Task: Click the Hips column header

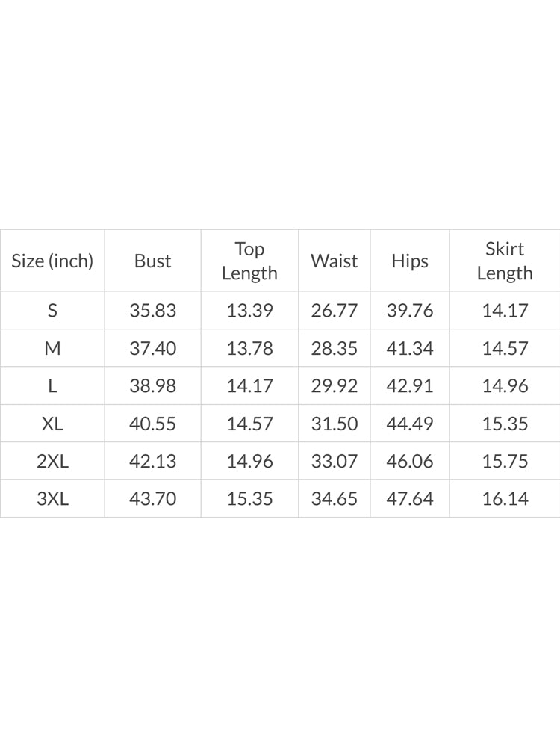Action: [x=410, y=261]
